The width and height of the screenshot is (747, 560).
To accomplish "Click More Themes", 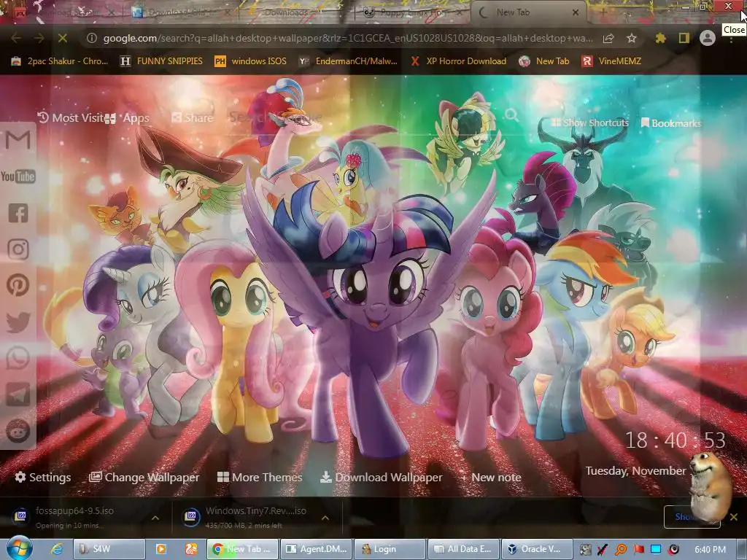I will click(x=260, y=477).
